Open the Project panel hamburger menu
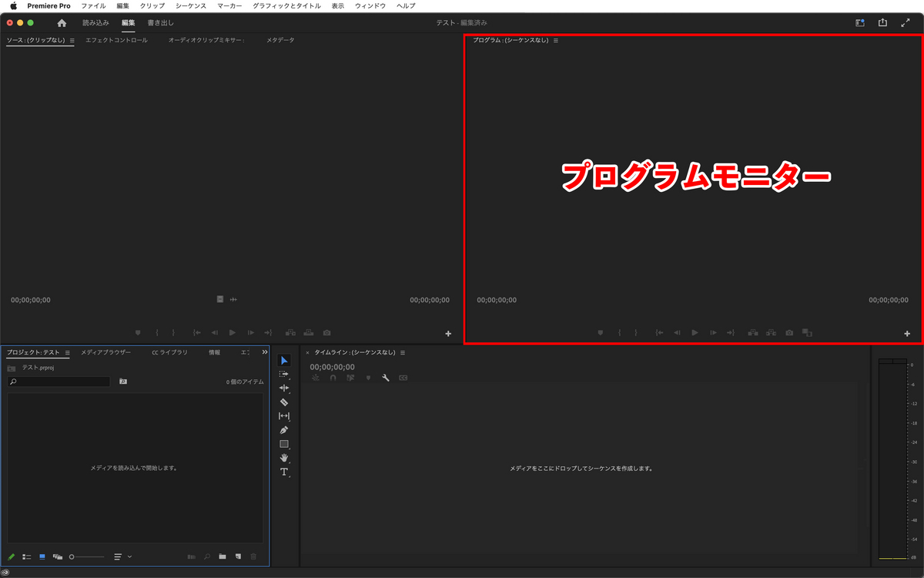The height and width of the screenshot is (578, 924). click(x=67, y=352)
